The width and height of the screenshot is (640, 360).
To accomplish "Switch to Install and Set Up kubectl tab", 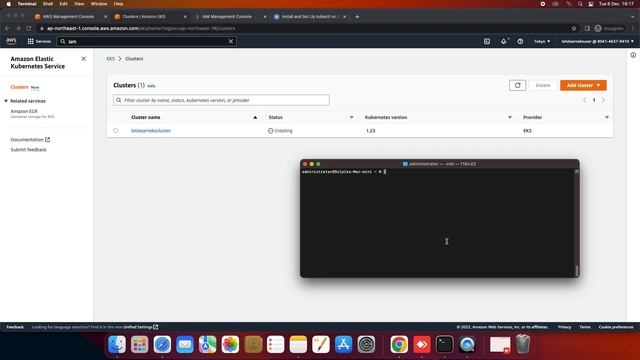I will (310, 17).
